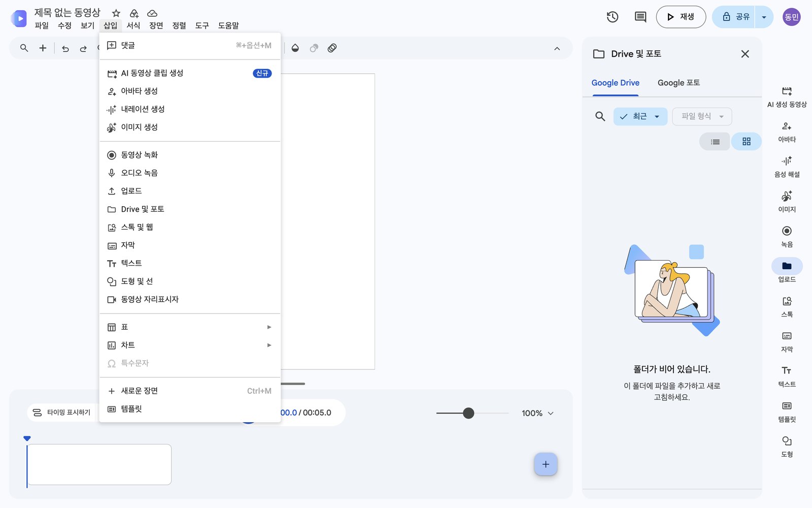Toggle the 최근 filter chip
Screen dimensions: 812x508
(x=640, y=116)
